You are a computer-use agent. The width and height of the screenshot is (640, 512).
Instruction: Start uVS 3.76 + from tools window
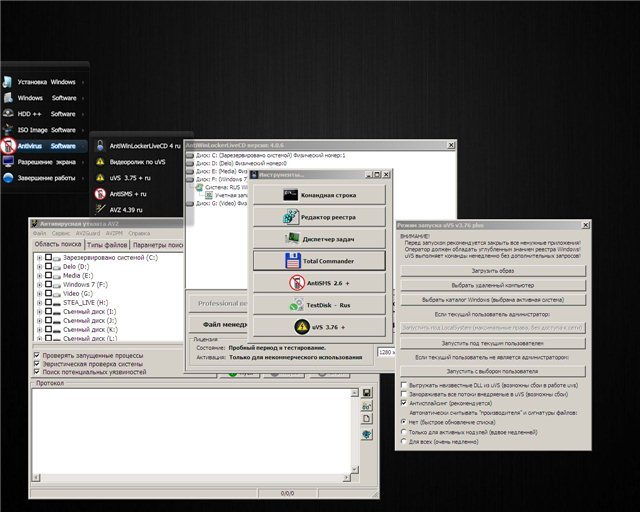(x=315, y=326)
